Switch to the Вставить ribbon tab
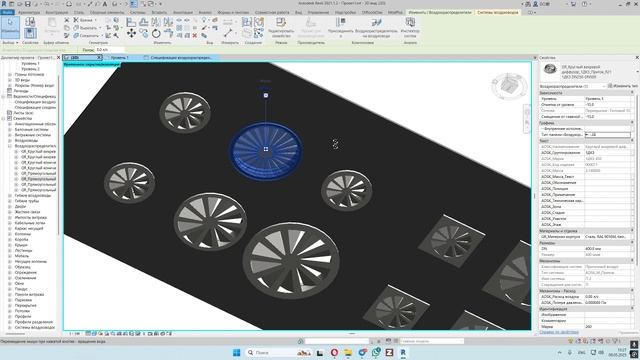 point(159,12)
